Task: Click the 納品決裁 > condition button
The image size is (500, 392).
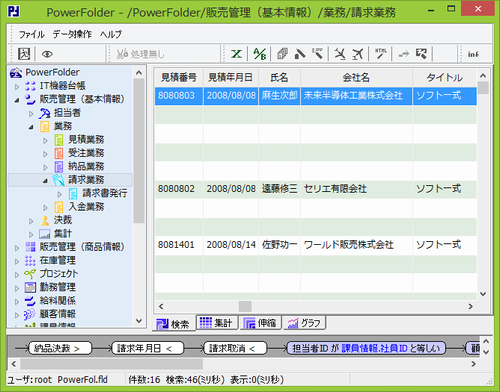Action: [x=60, y=348]
